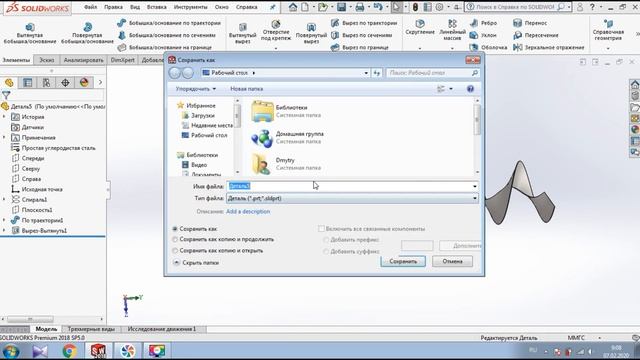Open the Файл menu
Image resolution: width=640 pixels, height=360 pixels.
(x=91, y=7)
